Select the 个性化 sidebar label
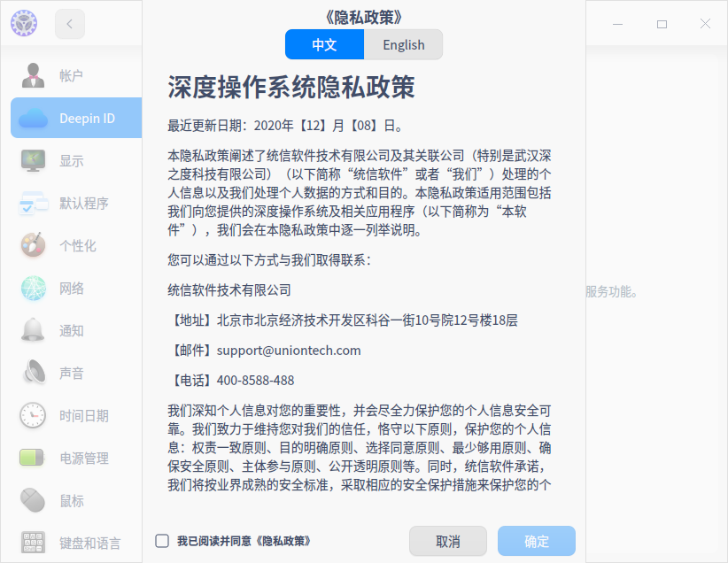Screen dimensions: 728x563 click(78, 245)
